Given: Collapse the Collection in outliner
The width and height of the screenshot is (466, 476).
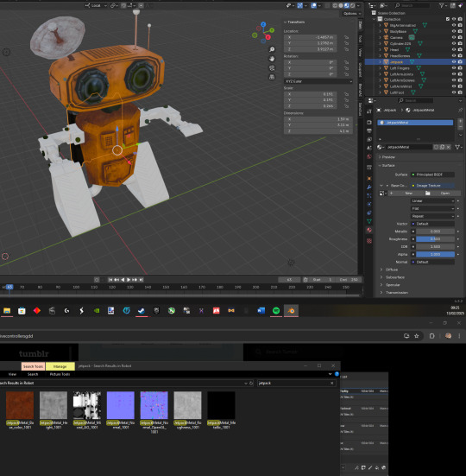Looking at the screenshot, I should pos(375,19).
